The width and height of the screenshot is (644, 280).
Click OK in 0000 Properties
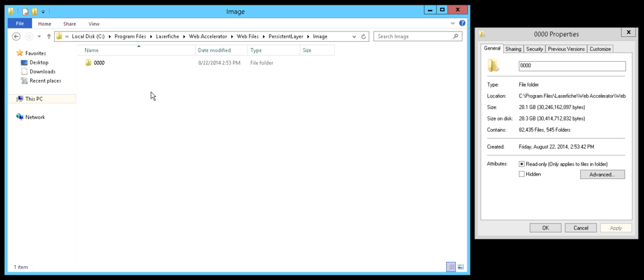546,228
